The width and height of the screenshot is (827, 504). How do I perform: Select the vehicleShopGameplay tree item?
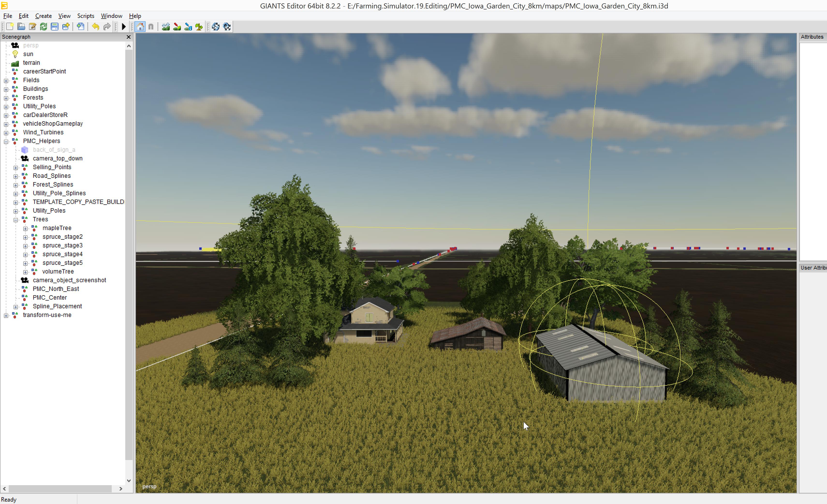(x=53, y=123)
